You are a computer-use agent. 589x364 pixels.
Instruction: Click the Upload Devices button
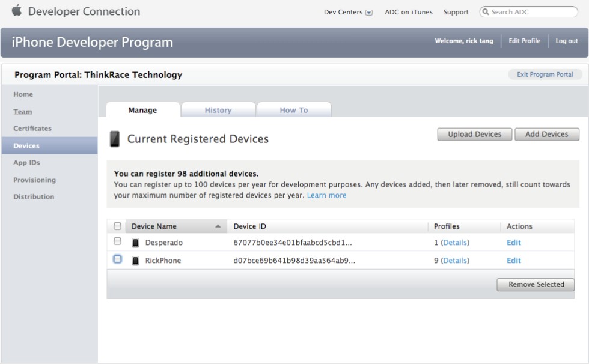tap(474, 135)
